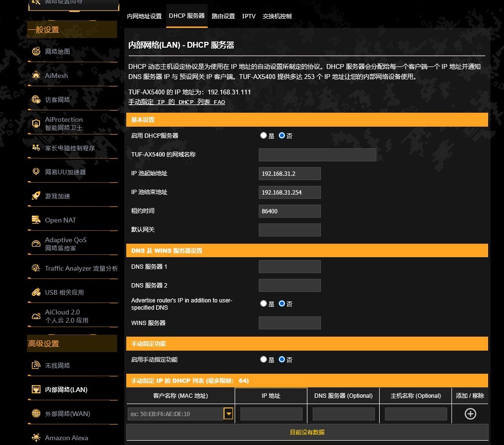Enable DHCP server by selecting 是
The image size is (504, 445).
point(264,136)
